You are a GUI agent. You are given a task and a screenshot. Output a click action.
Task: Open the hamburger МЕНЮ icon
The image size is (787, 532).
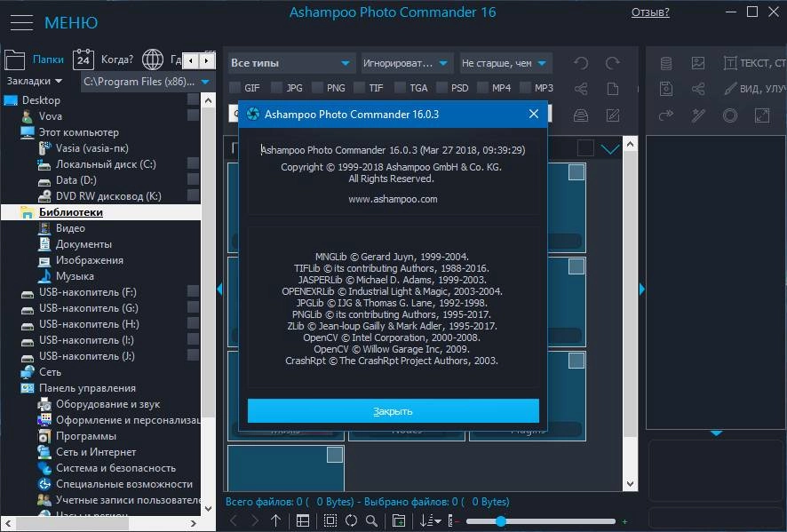(21, 22)
